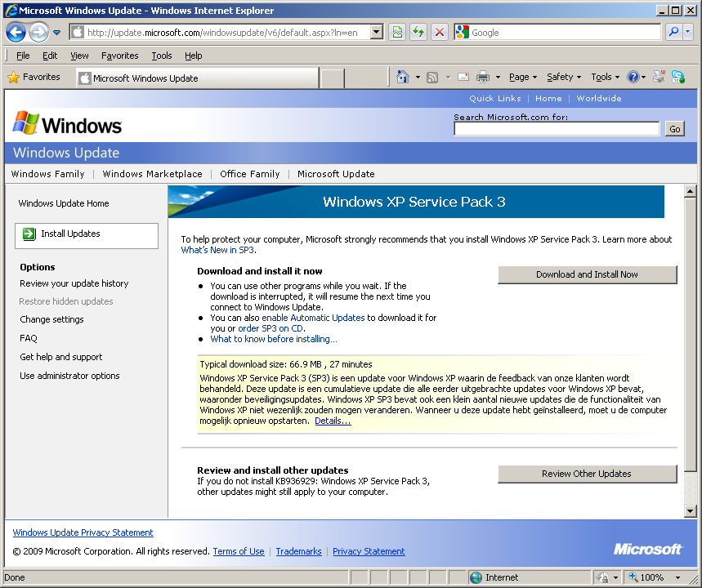Click the Home link in page header

coord(548,99)
